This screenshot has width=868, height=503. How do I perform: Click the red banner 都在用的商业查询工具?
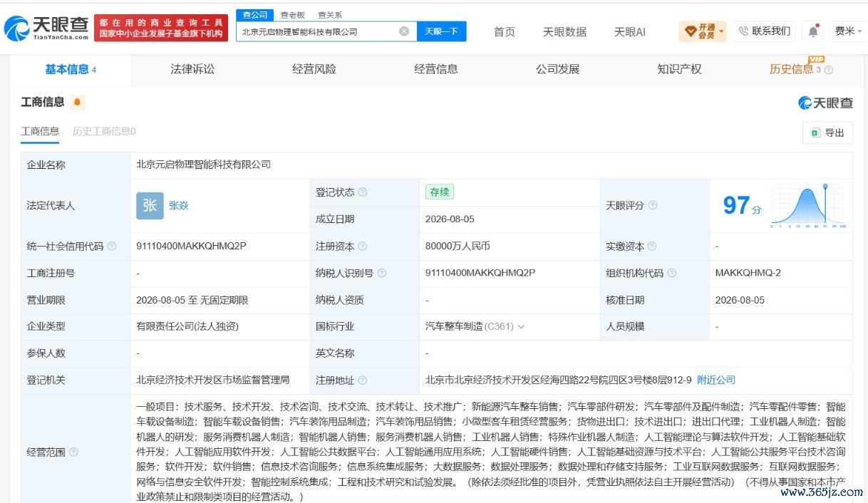(161, 28)
